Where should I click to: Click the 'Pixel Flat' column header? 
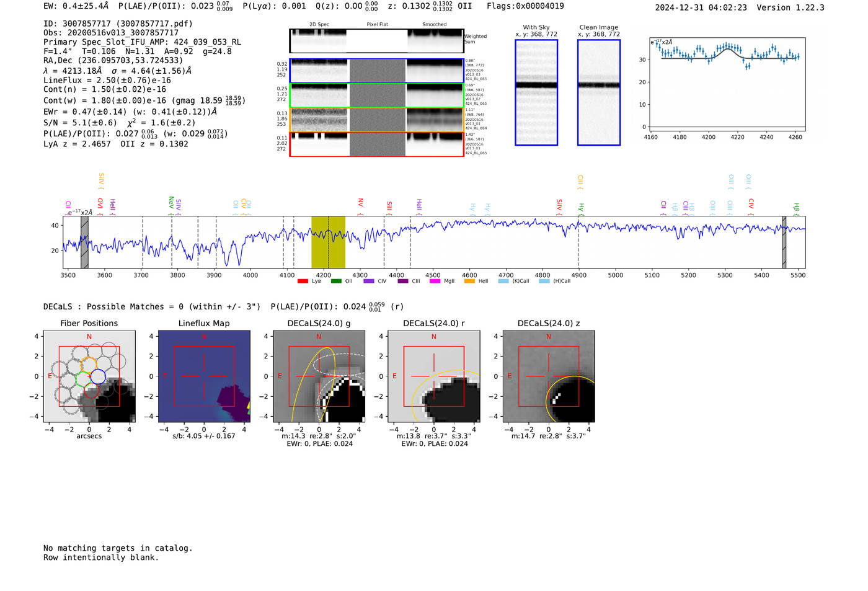[377, 25]
